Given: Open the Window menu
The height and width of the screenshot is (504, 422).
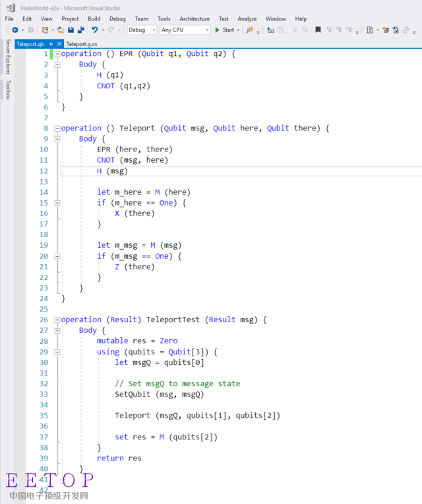Looking at the screenshot, I should [x=276, y=19].
